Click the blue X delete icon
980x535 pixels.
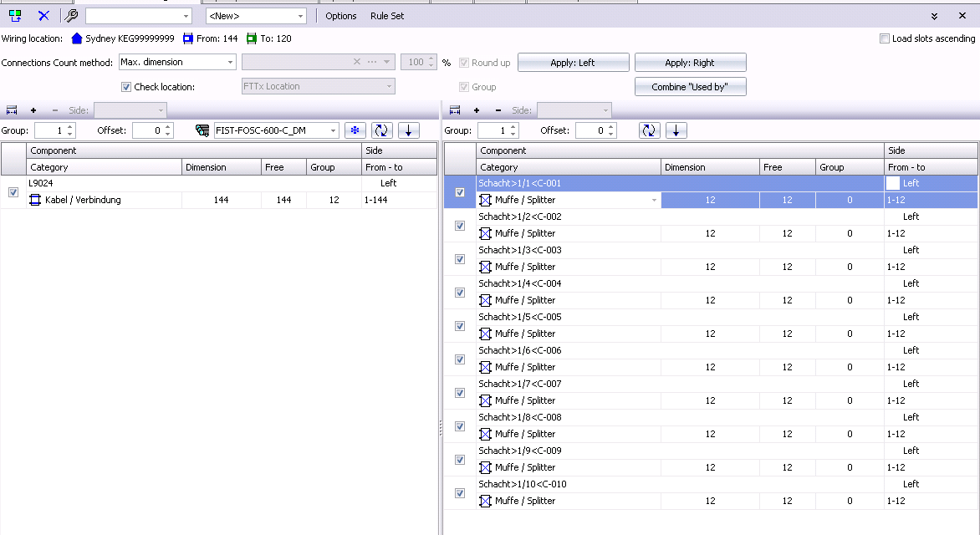pos(43,16)
